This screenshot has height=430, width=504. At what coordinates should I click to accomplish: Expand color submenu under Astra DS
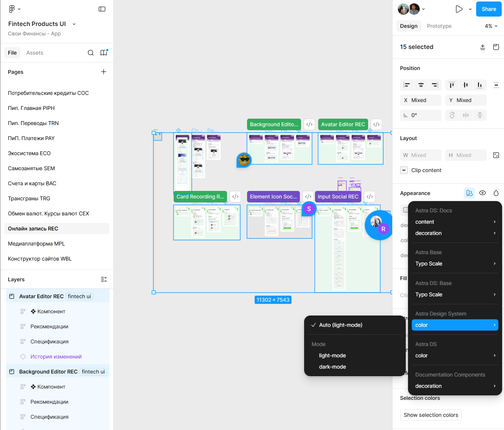tap(455, 355)
